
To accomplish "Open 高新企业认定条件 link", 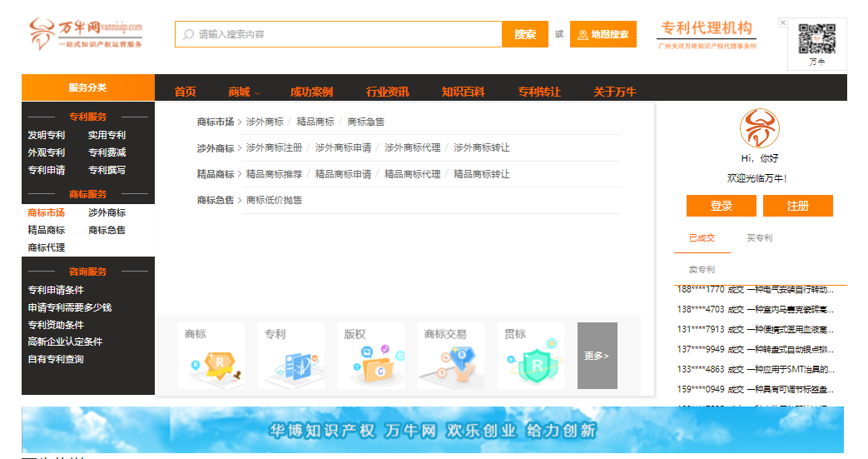I will [x=65, y=342].
